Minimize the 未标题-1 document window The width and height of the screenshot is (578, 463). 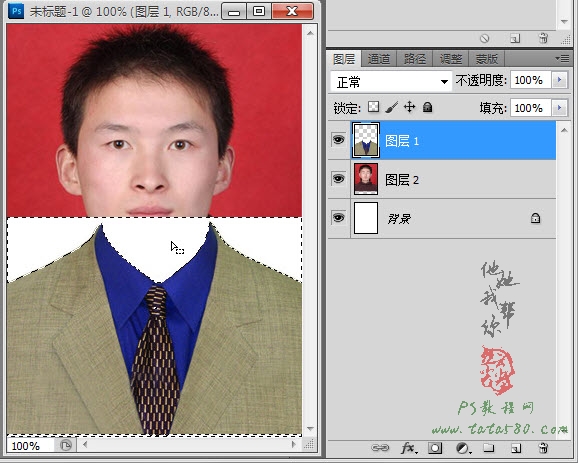[x=234, y=11]
